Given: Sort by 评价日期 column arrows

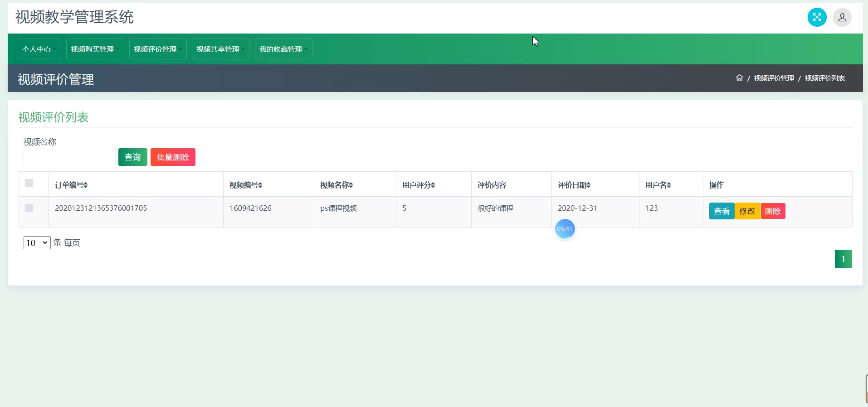Looking at the screenshot, I should click(x=589, y=185).
